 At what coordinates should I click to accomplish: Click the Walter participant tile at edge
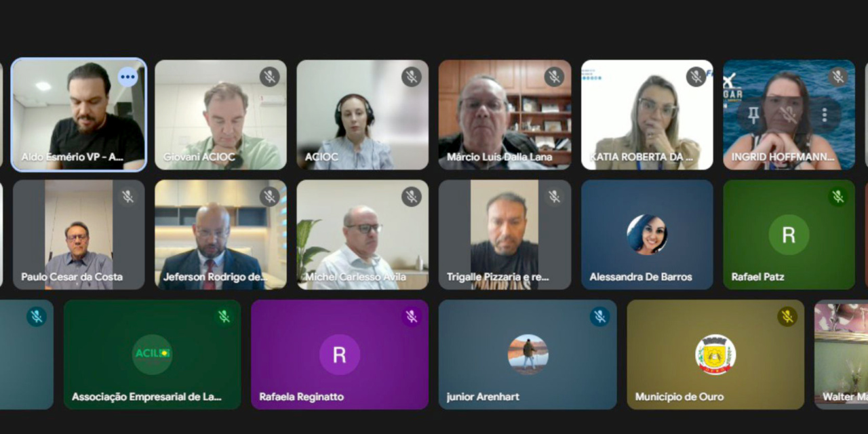click(841, 355)
